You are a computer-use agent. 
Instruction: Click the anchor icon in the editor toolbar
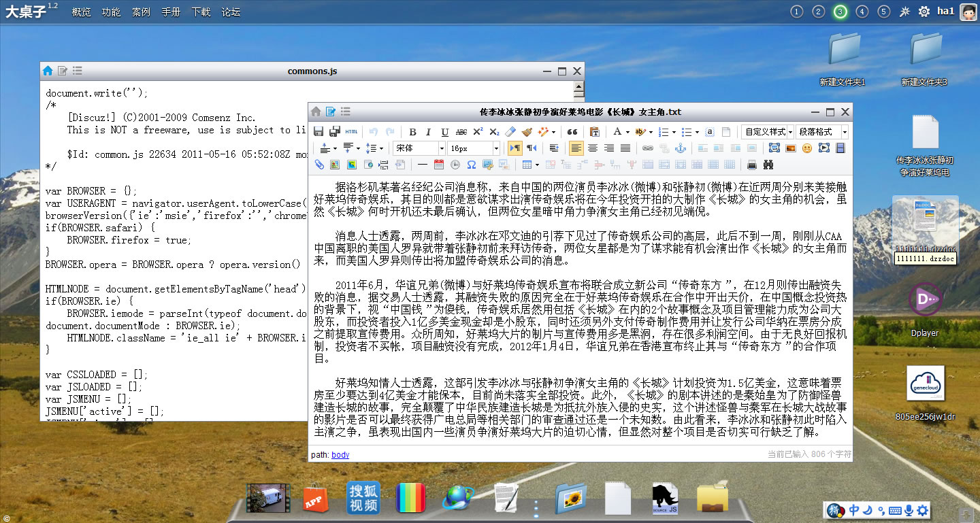[680, 148]
